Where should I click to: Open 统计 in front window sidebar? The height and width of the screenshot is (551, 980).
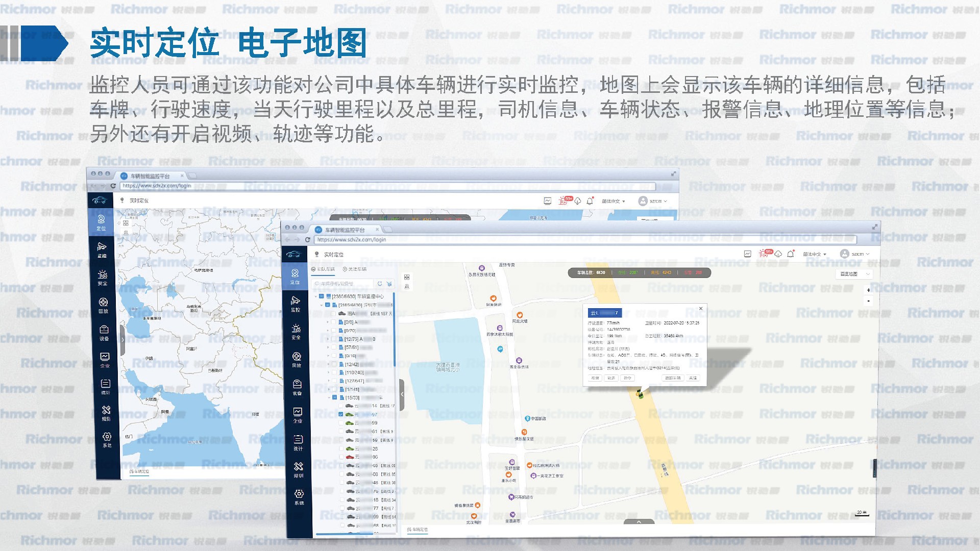coord(298,442)
